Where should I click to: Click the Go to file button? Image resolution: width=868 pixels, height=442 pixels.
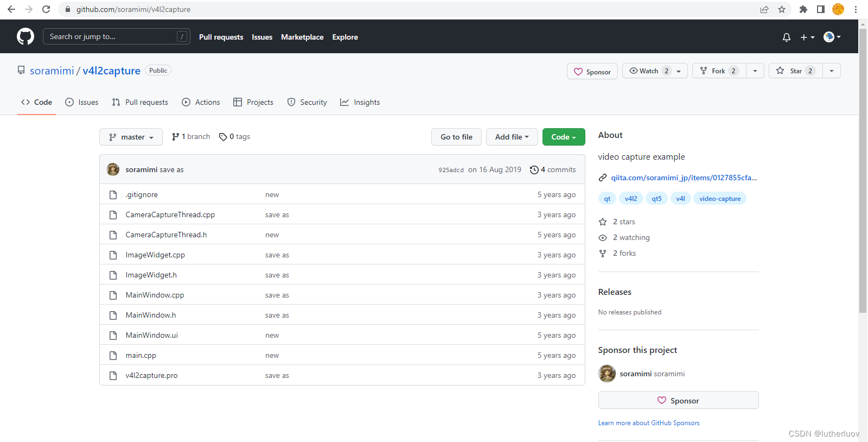click(456, 137)
